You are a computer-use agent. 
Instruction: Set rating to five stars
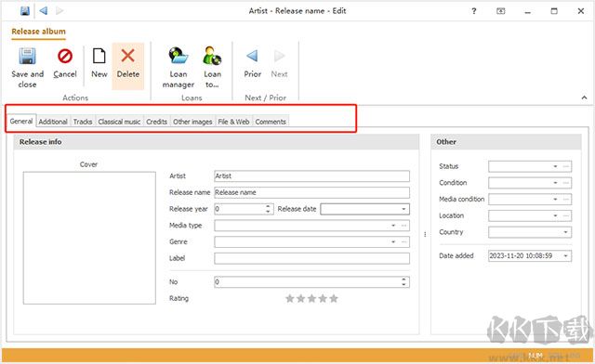point(334,299)
